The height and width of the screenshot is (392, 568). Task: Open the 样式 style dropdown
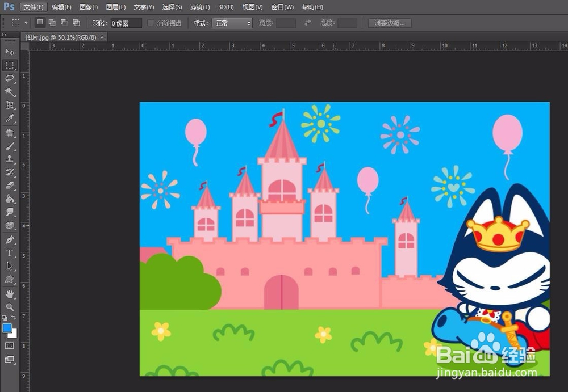pyautogui.click(x=232, y=23)
